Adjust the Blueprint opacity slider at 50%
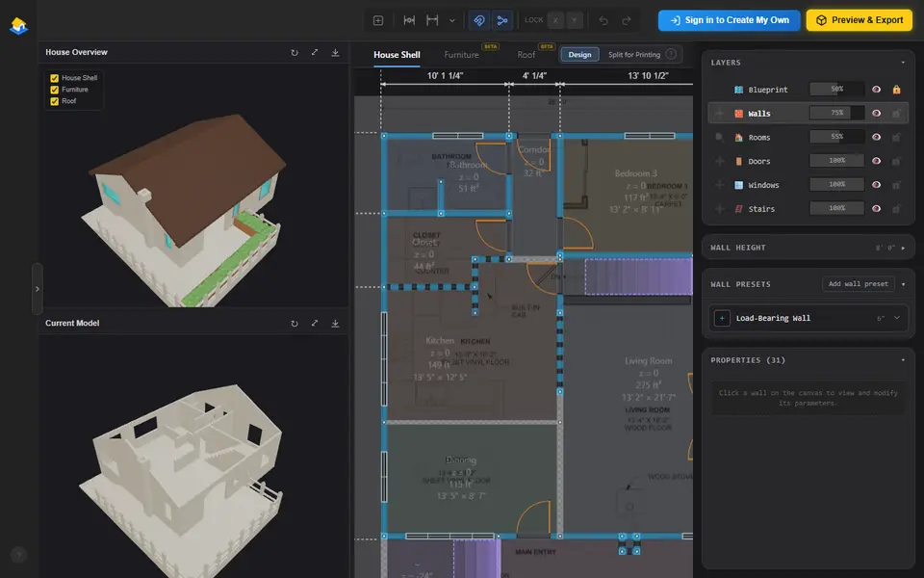The image size is (924, 578). click(x=836, y=89)
